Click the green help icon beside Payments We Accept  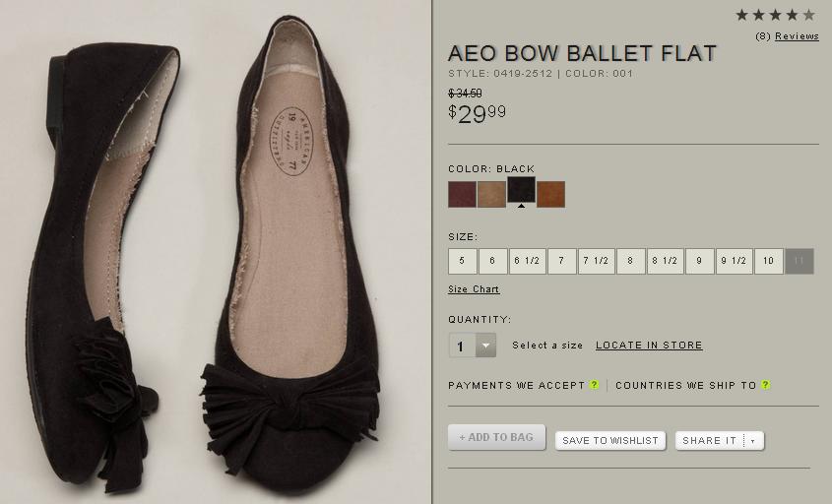(x=595, y=385)
